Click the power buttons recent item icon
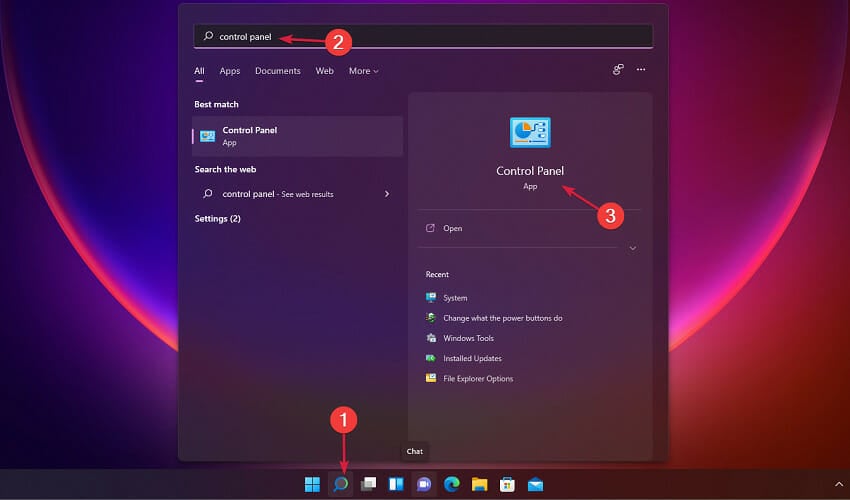The height and width of the screenshot is (500, 850). pyautogui.click(x=431, y=318)
